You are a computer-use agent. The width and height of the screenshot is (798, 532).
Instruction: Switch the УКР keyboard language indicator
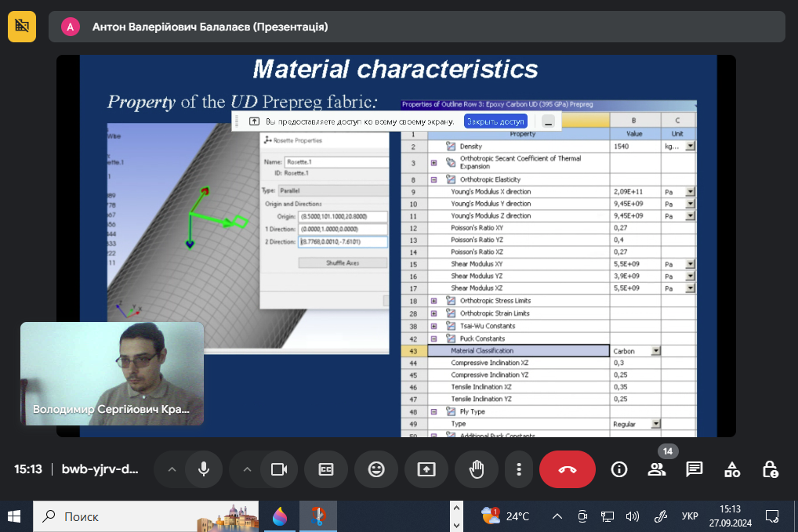tap(690, 516)
